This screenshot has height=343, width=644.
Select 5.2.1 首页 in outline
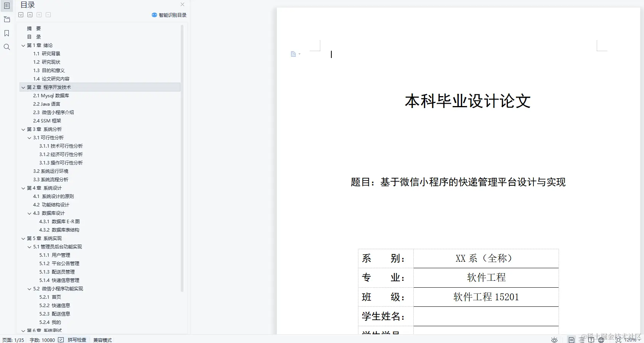point(50,297)
